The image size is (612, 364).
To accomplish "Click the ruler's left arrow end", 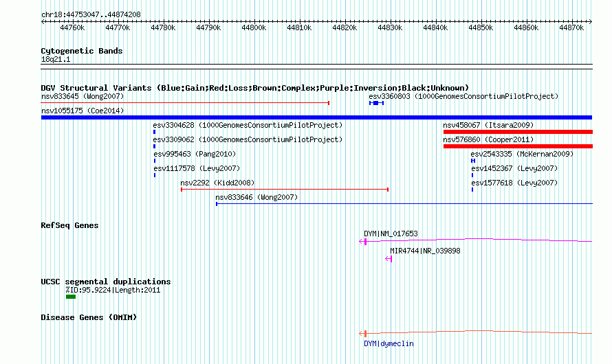I will point(43,22).
